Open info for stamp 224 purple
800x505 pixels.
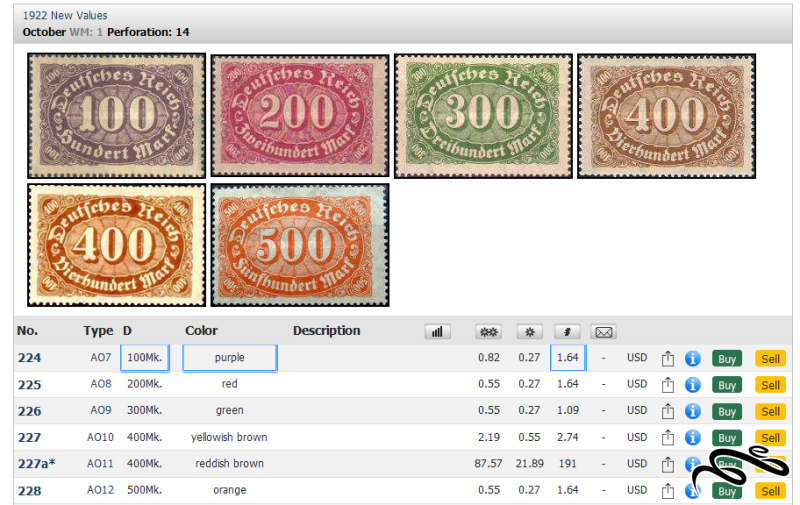click(x=692, y=359)
